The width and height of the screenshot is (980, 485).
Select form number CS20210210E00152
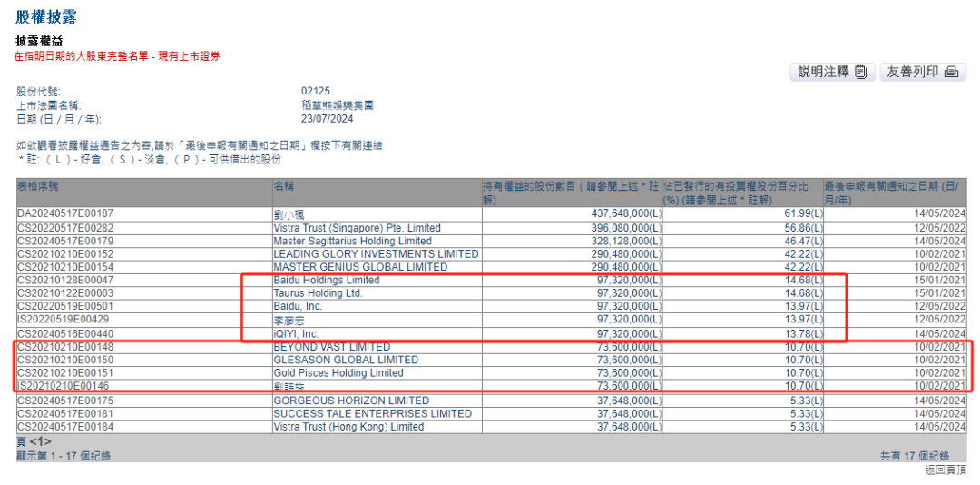click(65, 254)
